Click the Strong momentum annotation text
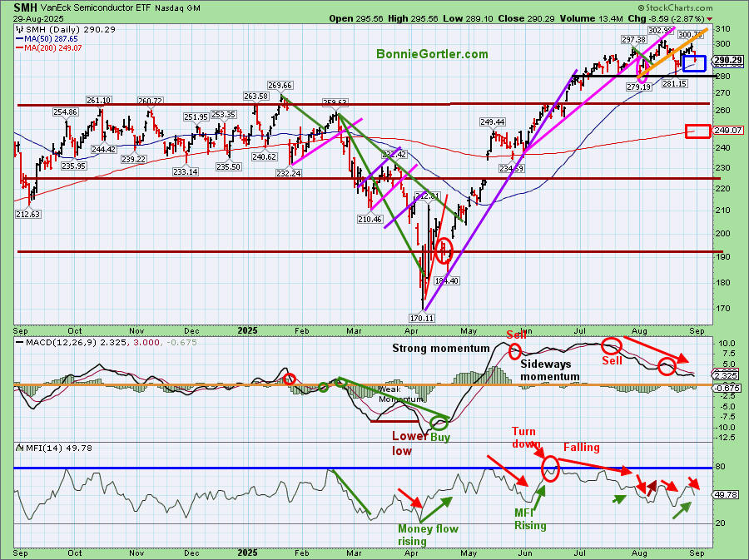 [443, 349]
